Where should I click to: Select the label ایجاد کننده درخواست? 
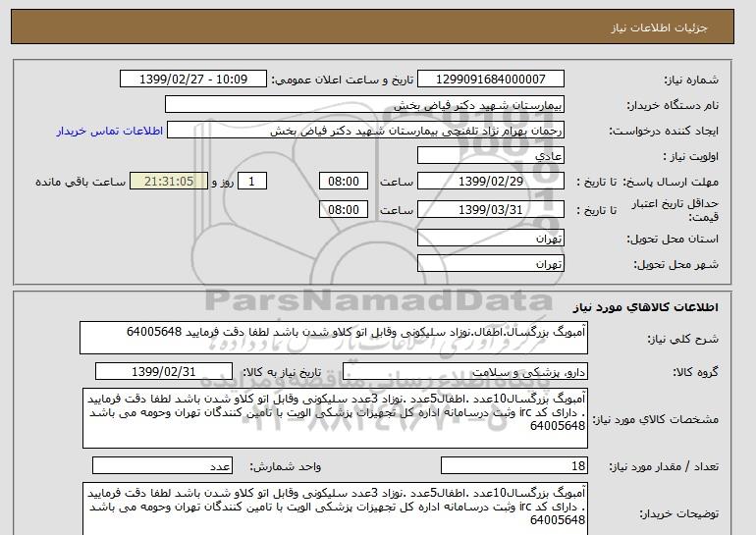[x=664, y=131]
